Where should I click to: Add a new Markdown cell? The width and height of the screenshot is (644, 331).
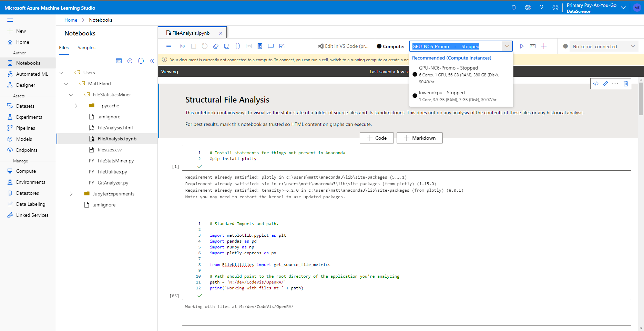click(420, 138)
